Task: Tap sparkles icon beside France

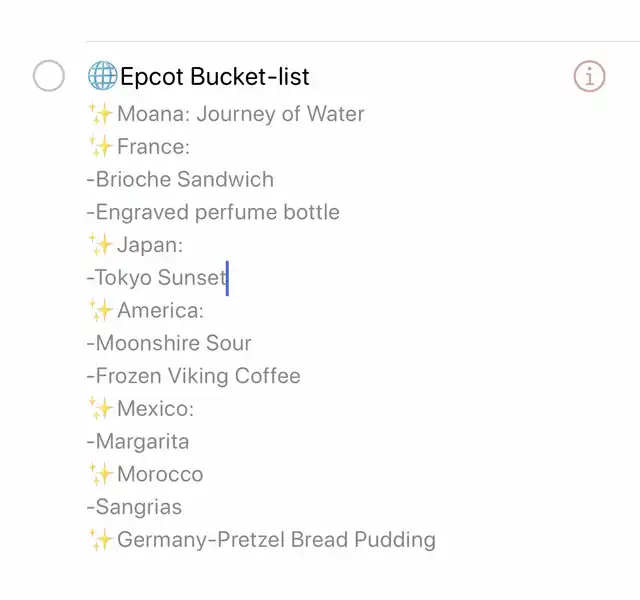Action: pos(100,147)
